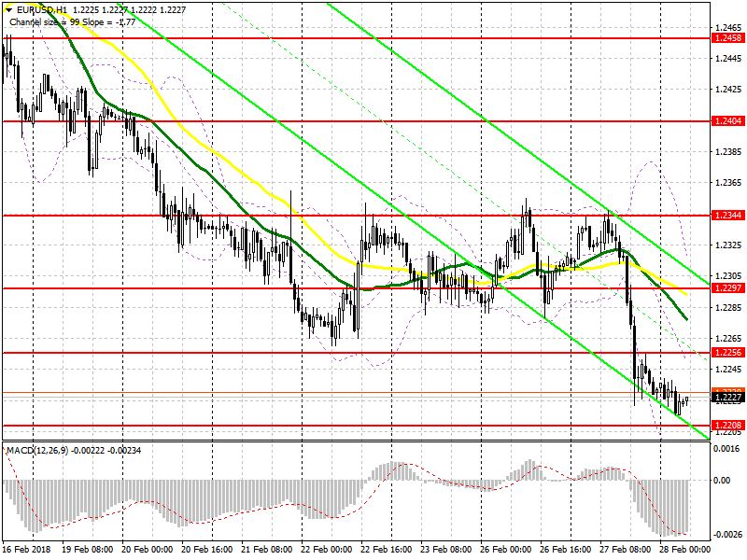Image resolution: width=747 pixels, height=560 pixels.
Task: Click the 23 Feb 08:00 time label
Action: point(446,550)
